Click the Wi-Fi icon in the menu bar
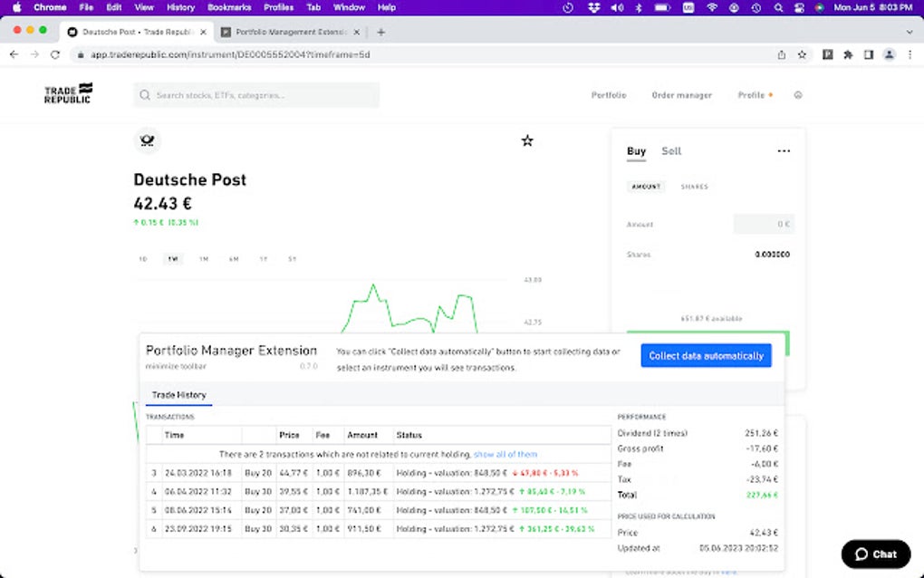 (712, 7)
